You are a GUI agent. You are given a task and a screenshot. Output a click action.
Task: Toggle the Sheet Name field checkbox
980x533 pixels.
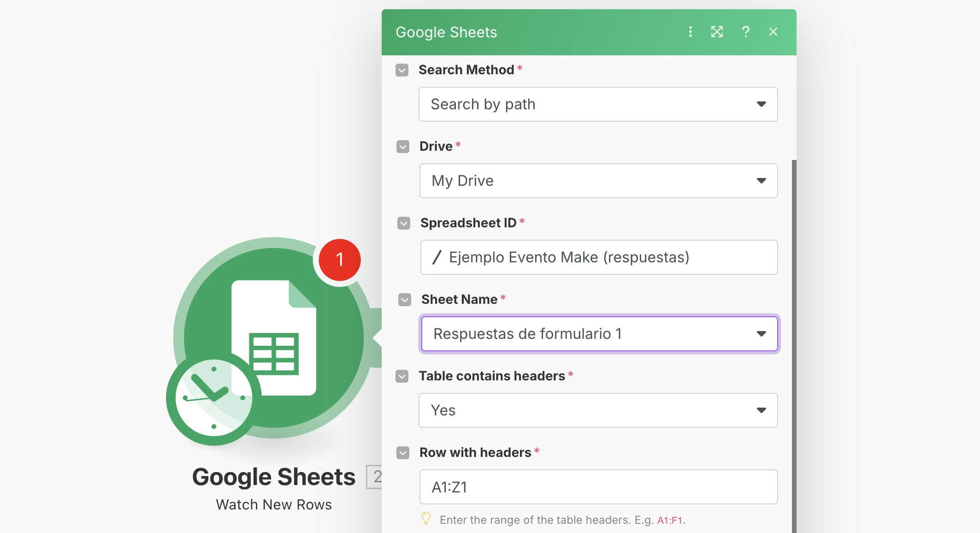tap(405, 300)
